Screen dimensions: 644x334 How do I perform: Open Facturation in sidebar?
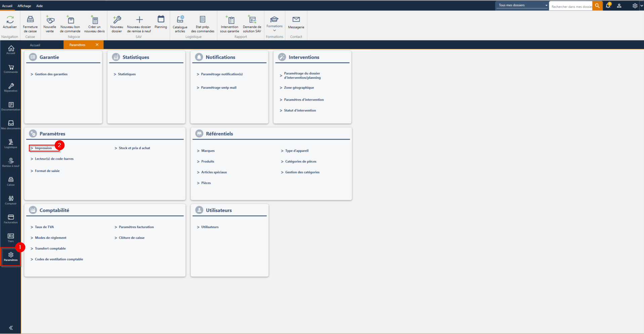click(x=11, y=219)
